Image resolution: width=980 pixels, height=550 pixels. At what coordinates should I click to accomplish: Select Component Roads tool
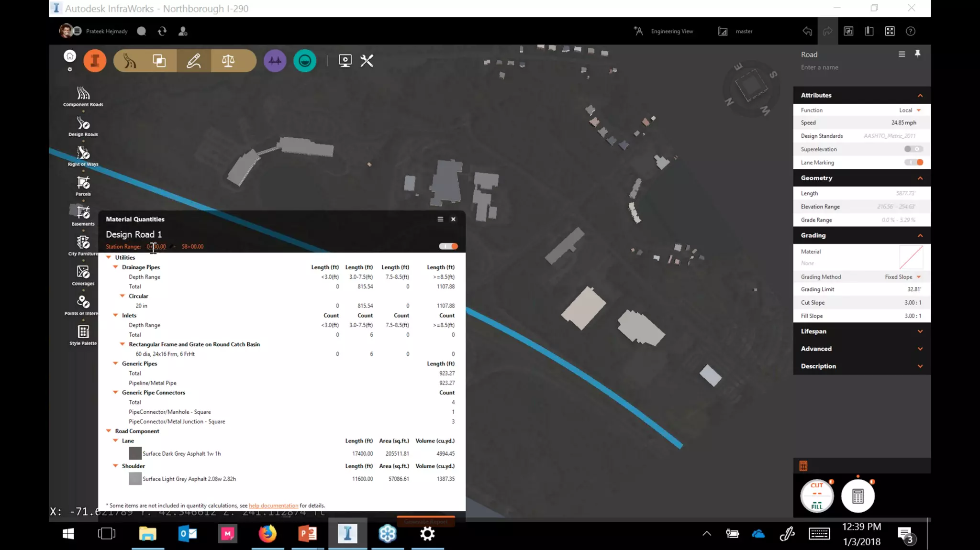click(83, 96)
